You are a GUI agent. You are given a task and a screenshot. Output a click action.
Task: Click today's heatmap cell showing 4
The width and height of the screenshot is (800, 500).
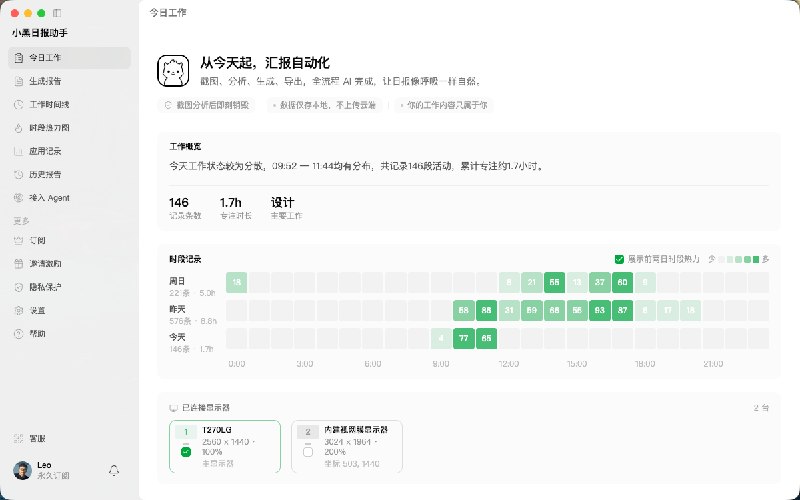pyautogui.click(x=441, y=338)
